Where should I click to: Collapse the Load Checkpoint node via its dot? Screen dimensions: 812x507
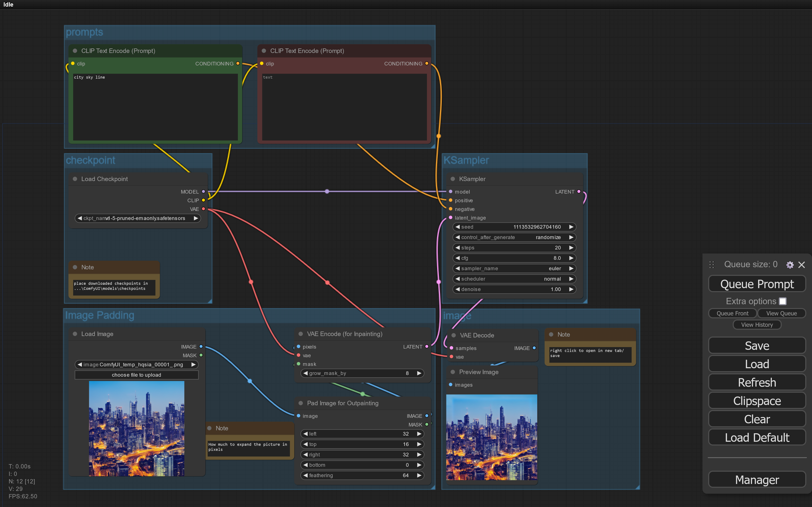click(75, 179)
